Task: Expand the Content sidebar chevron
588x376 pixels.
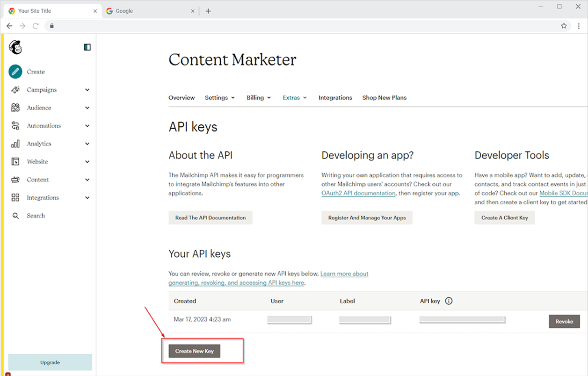Action: [87, 180]
